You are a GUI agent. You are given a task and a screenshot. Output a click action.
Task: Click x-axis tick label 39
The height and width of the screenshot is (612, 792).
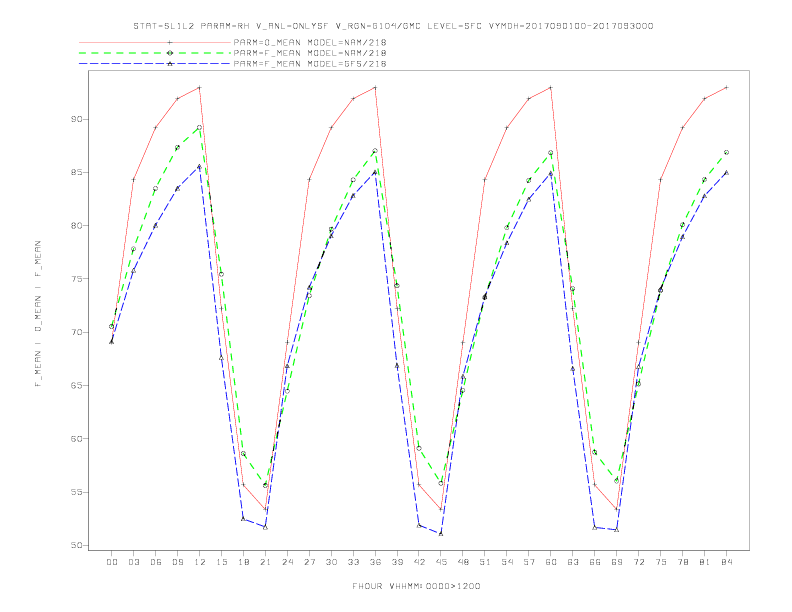(397, 562)
